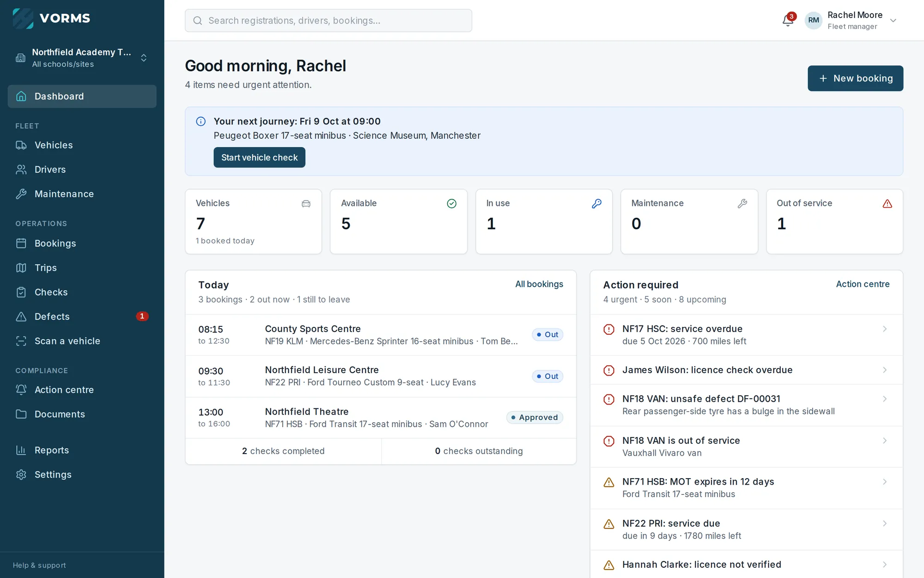Click the search magnifier icon

click(x=198, y=20)
